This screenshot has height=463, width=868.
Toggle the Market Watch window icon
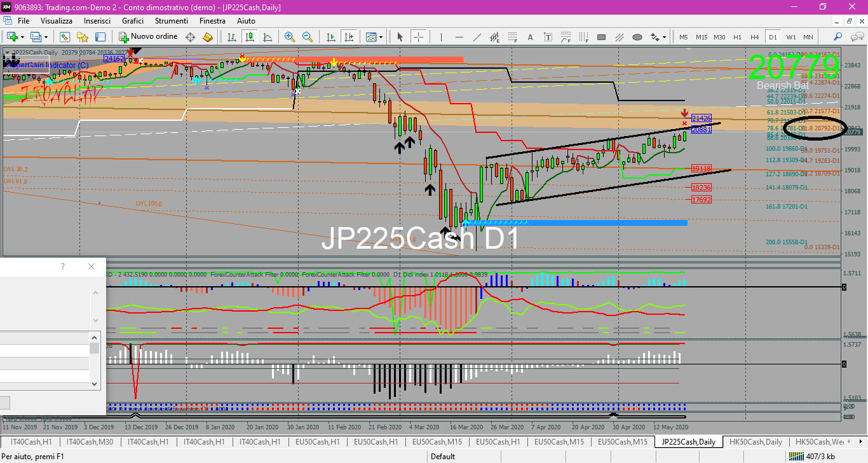(65, 37)
